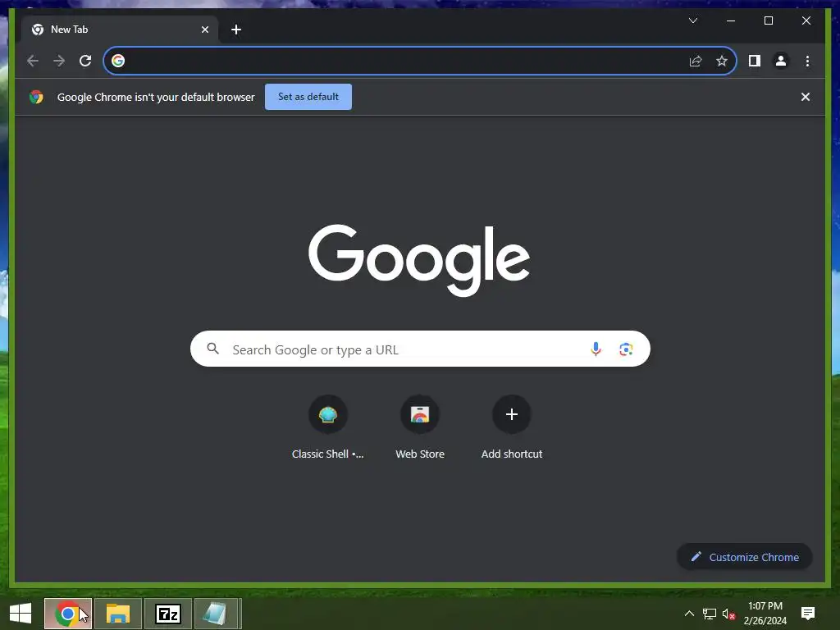Open Classic Shell shortcut

tap(328, 427)
